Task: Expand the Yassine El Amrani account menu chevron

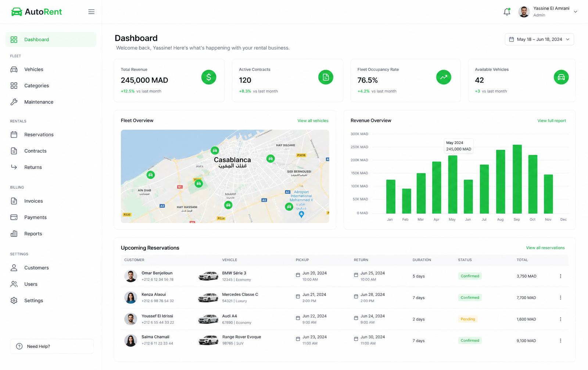Action: [x=576, y=12]
